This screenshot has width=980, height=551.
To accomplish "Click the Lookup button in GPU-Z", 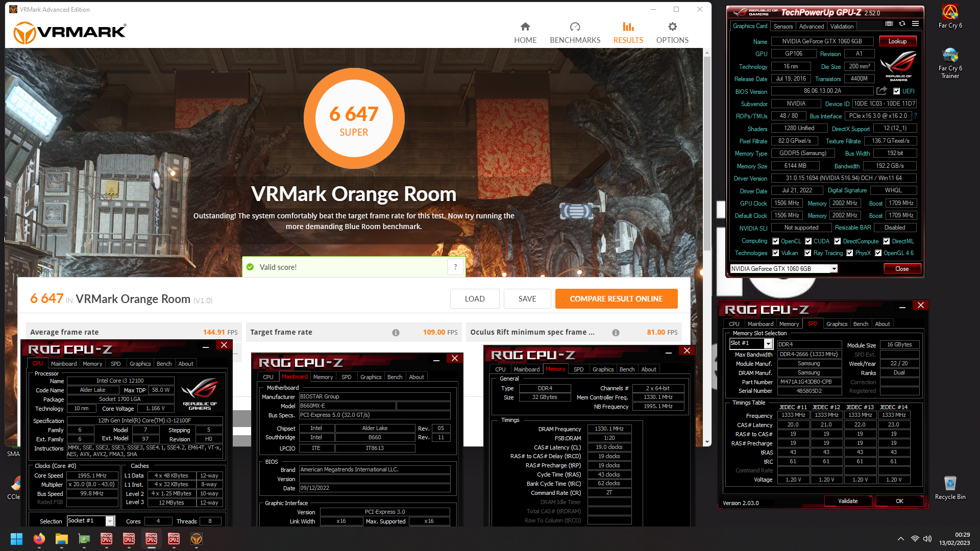I will point(897,41).
